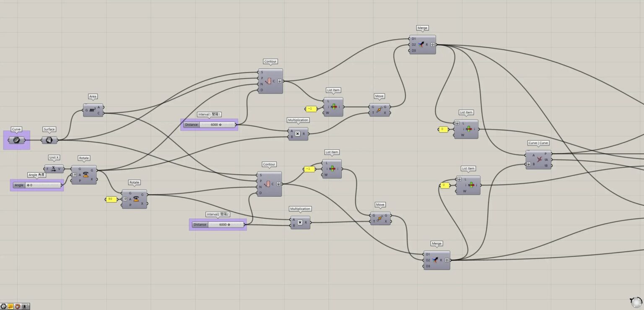This screenshot has width=644, height=310.
Task: Click the Curve | Curve intersection component icon
Action: click(538, 159)
